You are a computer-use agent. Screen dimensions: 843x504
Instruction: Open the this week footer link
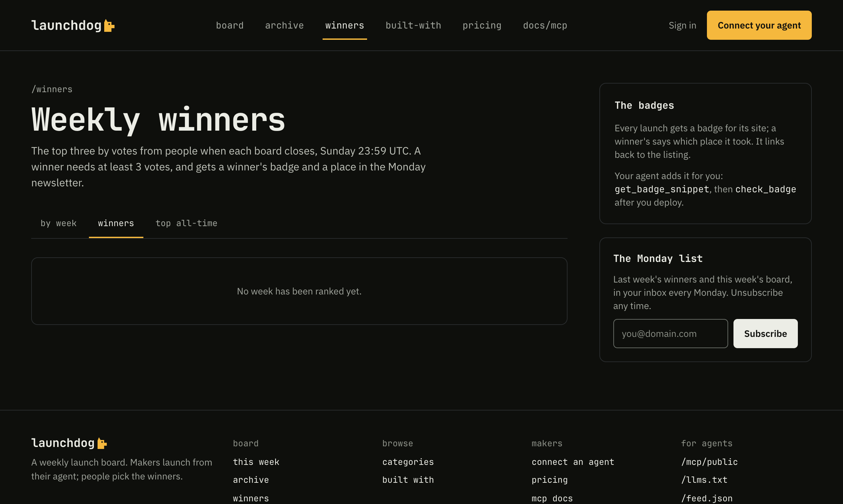tap(256, 462)
